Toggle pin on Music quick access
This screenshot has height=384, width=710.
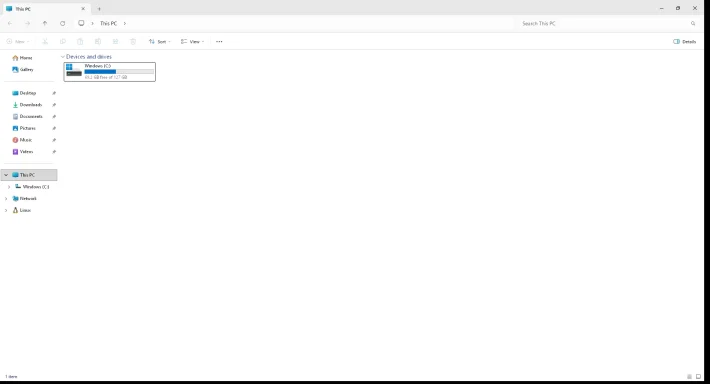point(54,140)
